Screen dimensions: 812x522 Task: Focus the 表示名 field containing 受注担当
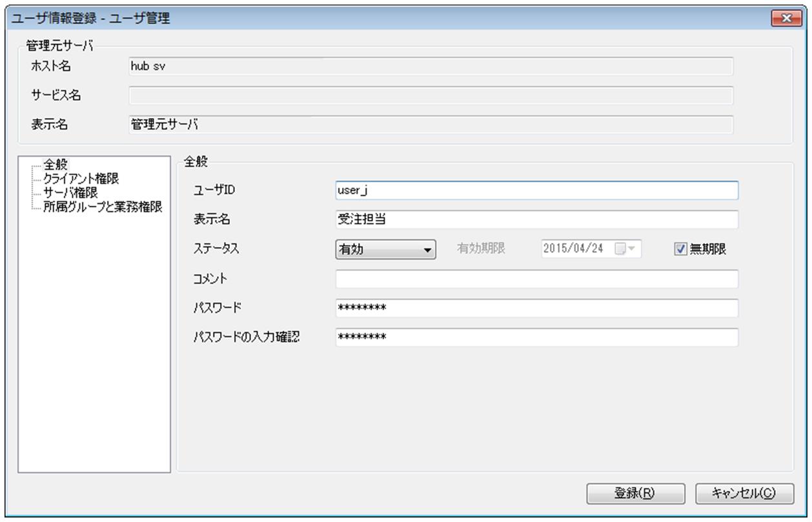[x=536, y=220]
